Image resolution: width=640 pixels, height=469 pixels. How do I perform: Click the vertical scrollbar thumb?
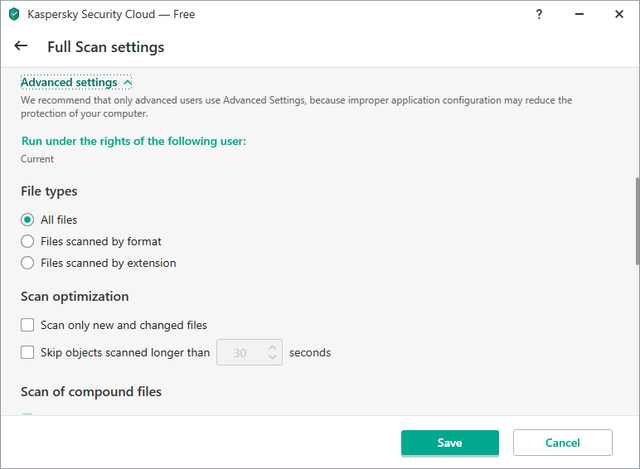click(637, 221)
